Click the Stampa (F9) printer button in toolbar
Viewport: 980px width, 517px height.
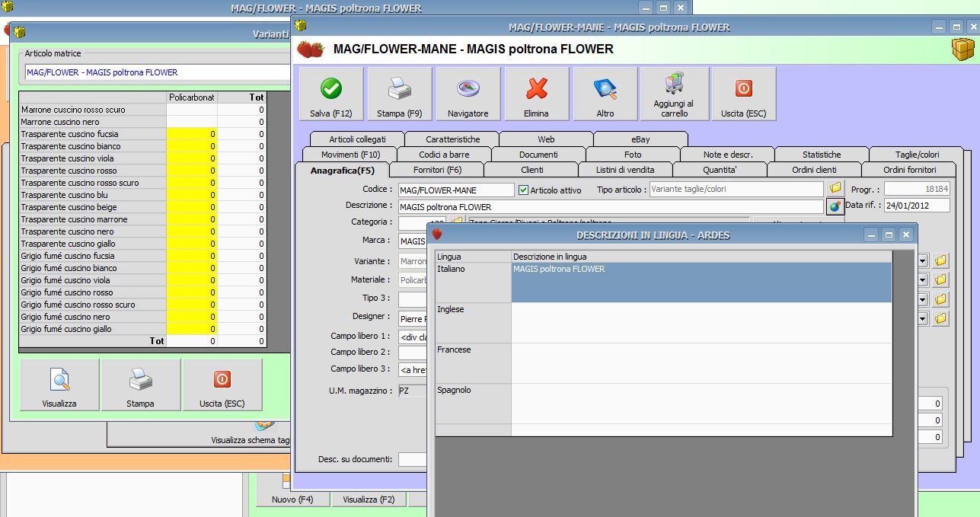[400, 94]
